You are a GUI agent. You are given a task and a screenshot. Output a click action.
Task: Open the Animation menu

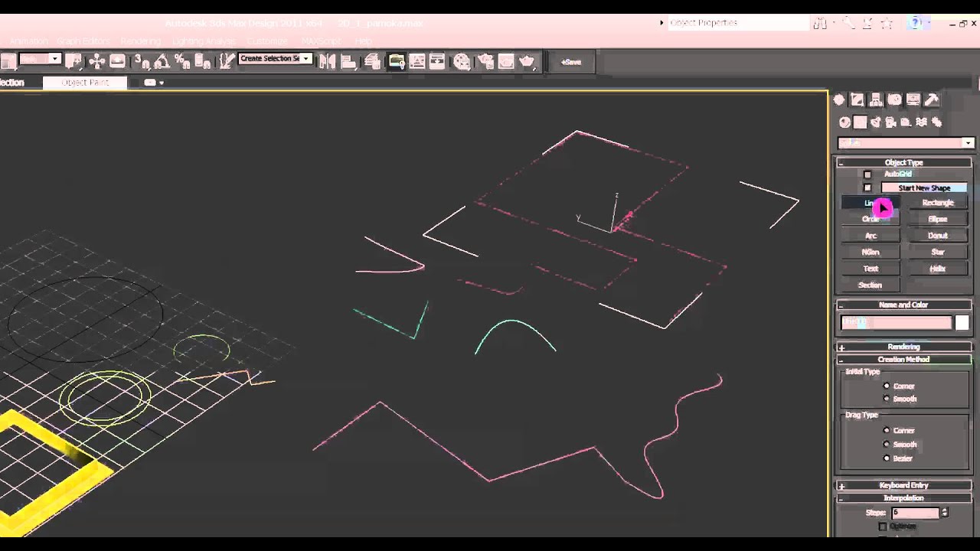(x=28, y=41)
